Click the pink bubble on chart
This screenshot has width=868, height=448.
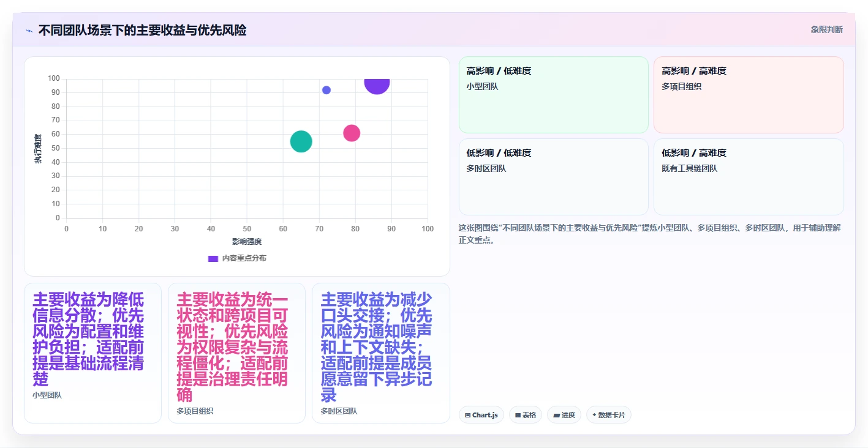[x=352, y=133]
